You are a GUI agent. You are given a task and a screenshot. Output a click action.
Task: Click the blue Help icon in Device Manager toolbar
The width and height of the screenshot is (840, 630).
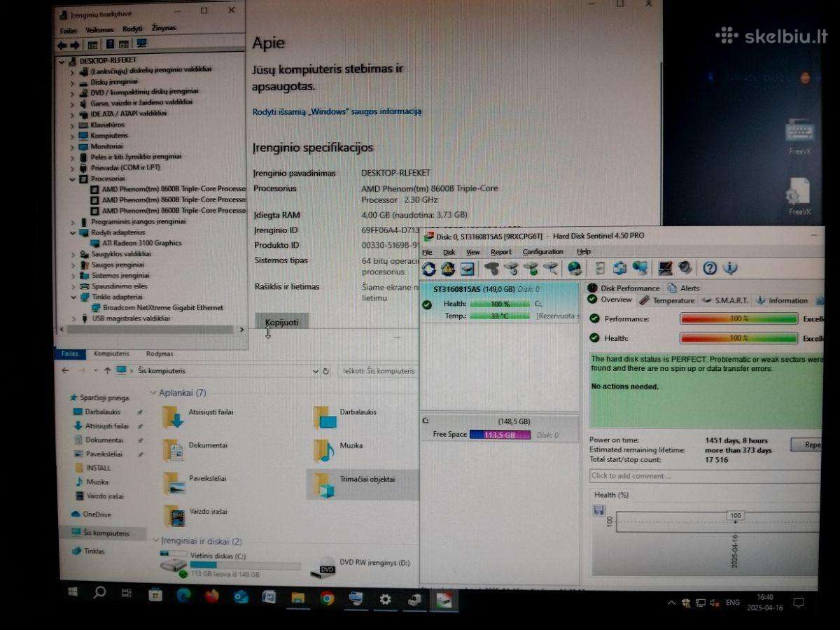tap(110, 44)
